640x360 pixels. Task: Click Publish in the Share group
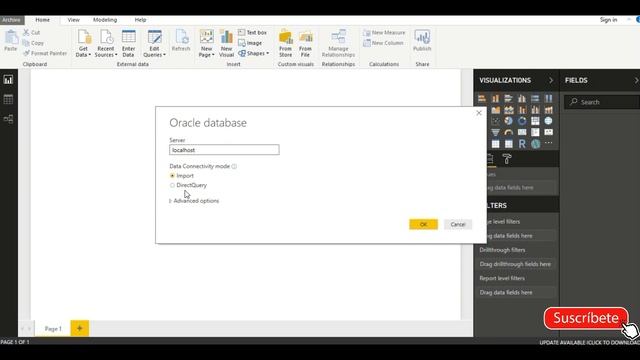tap(422, 41)
